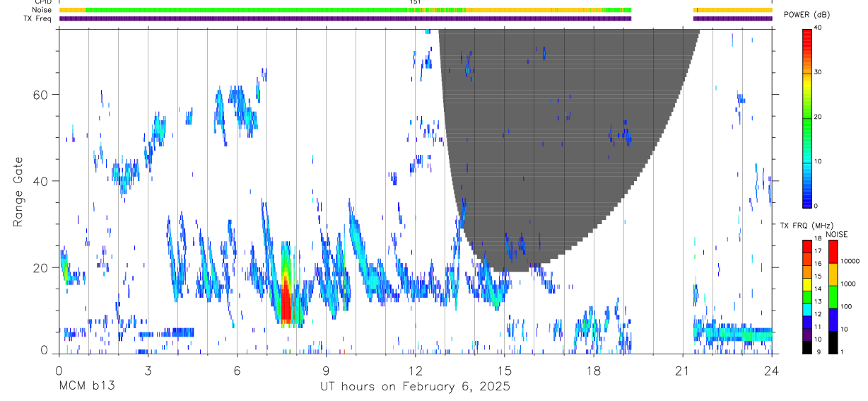Viewport: 868px width, 401px height.
Task: Click the POWER (dB) legend title
Action: tap(807, 14)
